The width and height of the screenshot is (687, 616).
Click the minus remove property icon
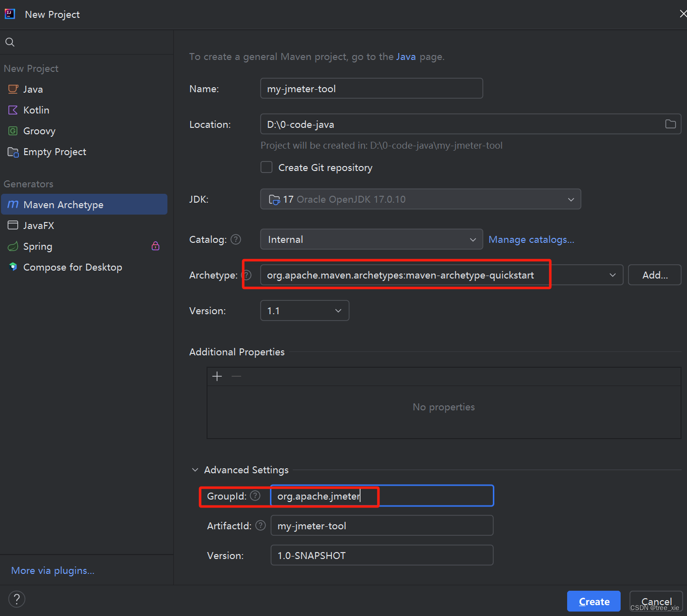236,376
